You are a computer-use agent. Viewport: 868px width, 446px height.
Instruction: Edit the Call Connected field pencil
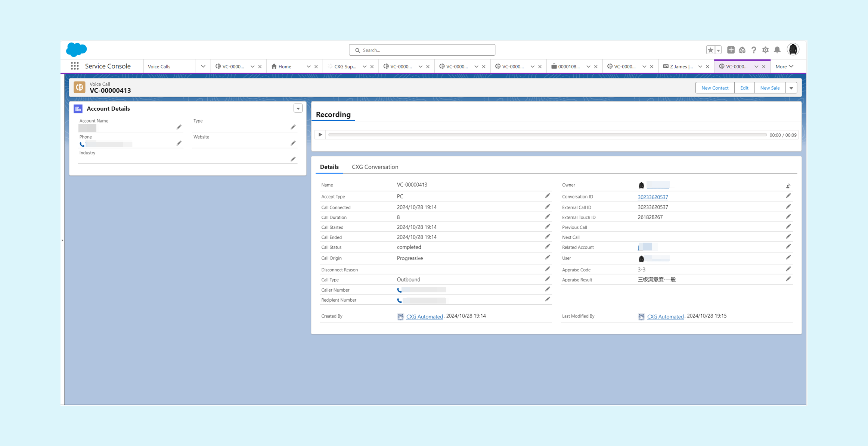[548, 207]
